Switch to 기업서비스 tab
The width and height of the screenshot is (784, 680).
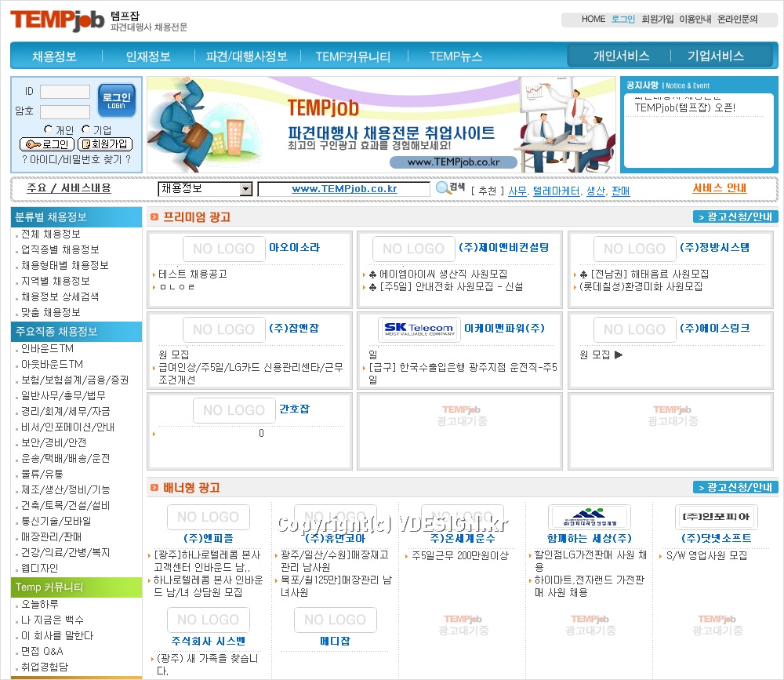[716, 56]
